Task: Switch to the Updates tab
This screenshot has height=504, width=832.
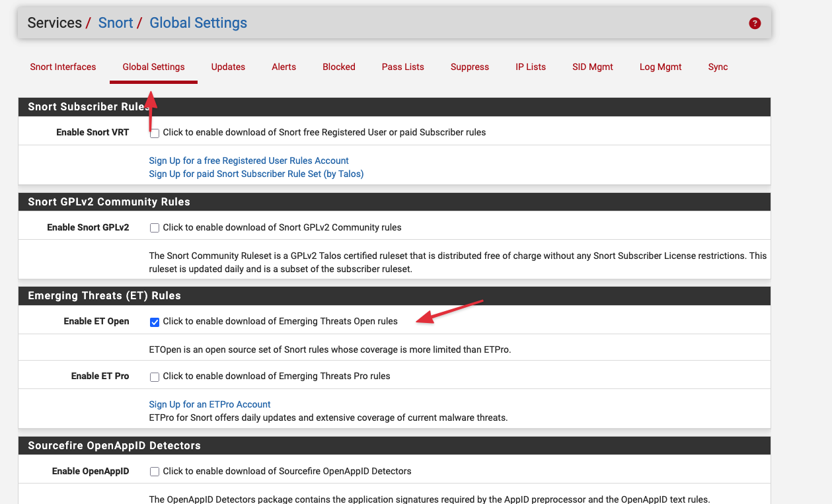Action: (x=228, y=67)
